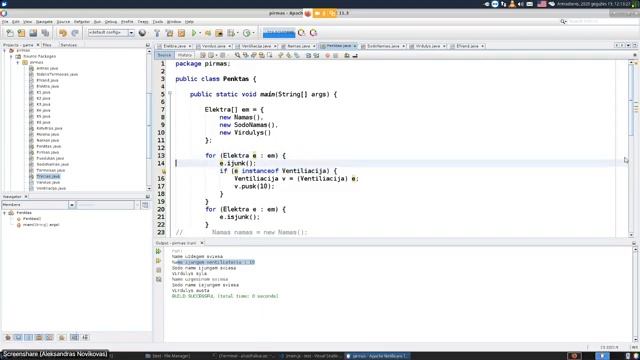This screenshot has height=360, width=640.
Task: Select SodoNamas.java in the project tree
Action: (52, 164)
